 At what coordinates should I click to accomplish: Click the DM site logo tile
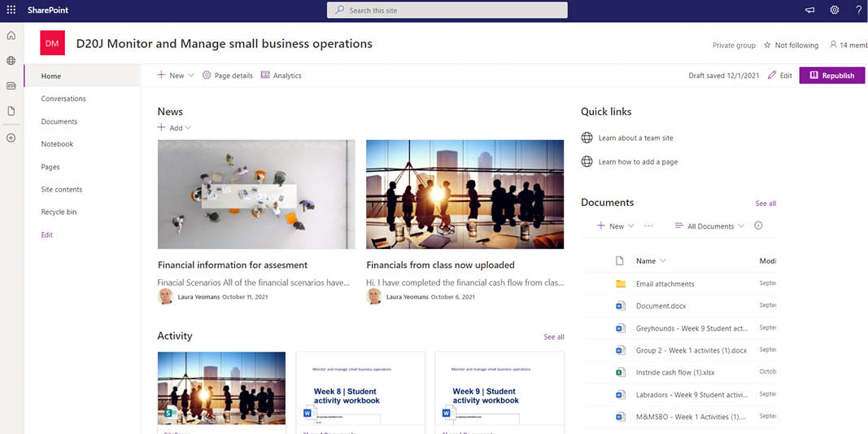[52, 44]
